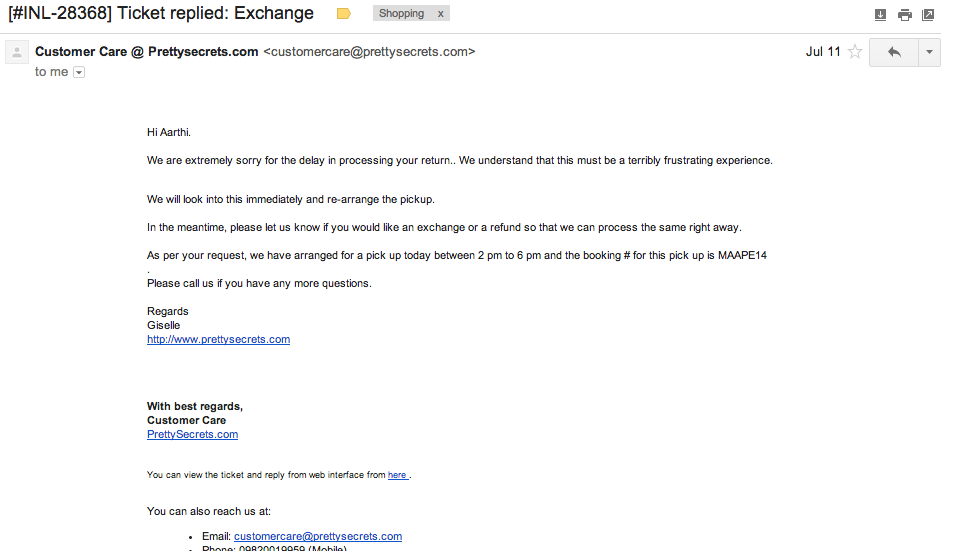Click the sender avatar icon
966x551 pixels.
pos(17,52)
